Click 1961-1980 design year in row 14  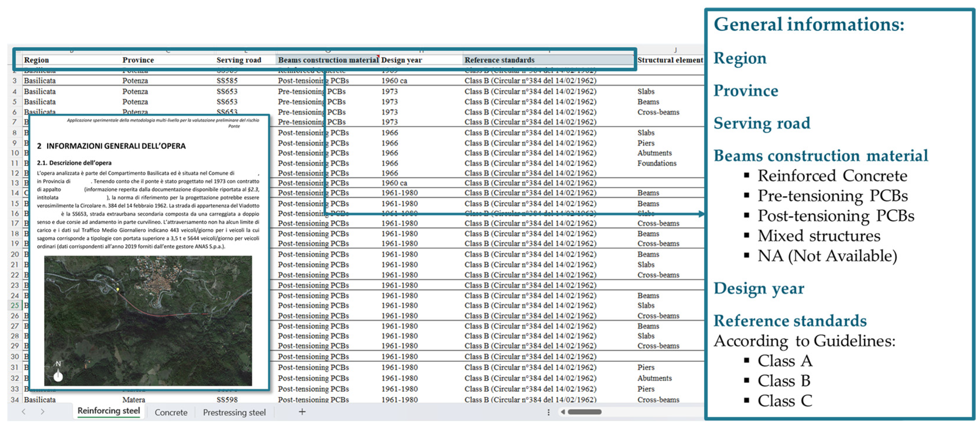pos(400,193)
